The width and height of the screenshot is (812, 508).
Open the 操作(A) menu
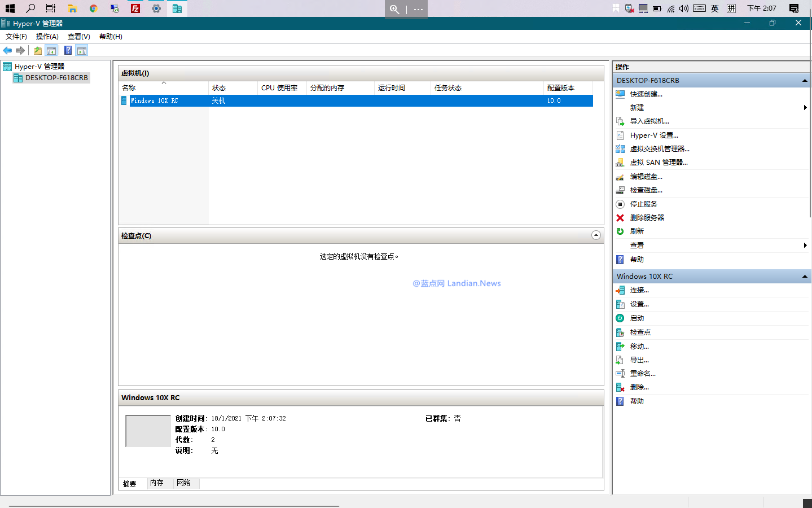pos(47,37)
